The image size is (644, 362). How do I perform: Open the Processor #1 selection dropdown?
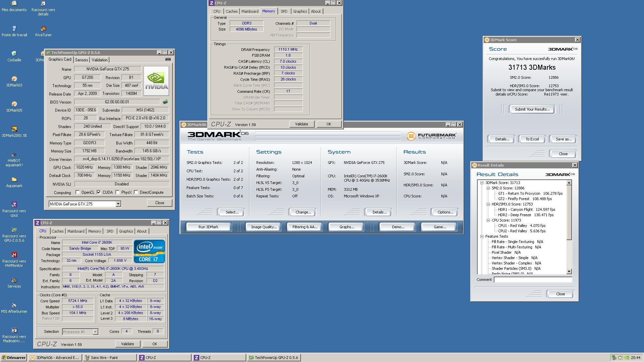pos(95,332)
